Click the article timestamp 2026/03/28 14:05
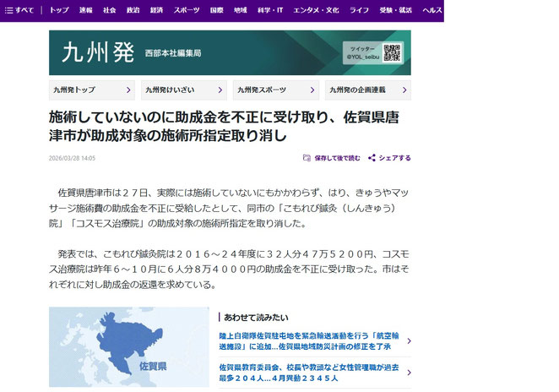Image resolution: width=559 pixels, height=392 pixels. [72, 158]
